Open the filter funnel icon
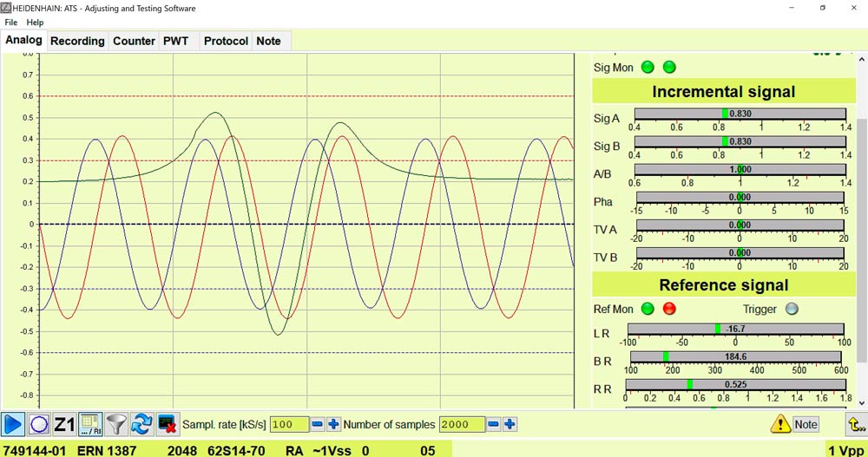868x457 pixels. point(116,424)
